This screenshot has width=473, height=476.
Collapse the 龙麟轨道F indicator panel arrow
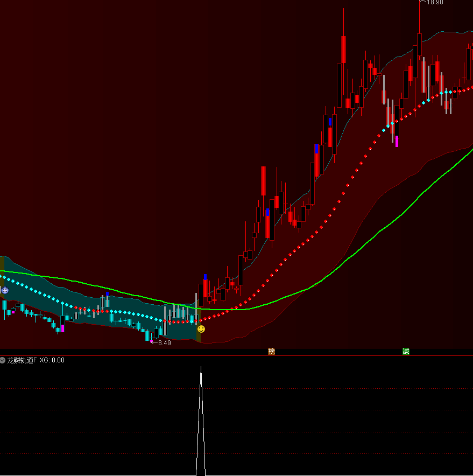pos(3,360)
